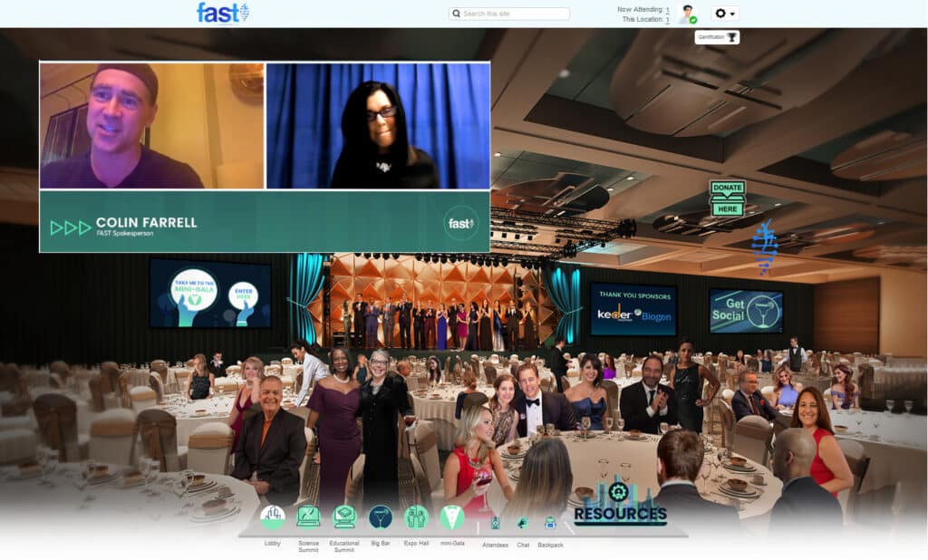928x560 pixels.
Task: Open the Attendees badge icon
Action: [496, 523]
